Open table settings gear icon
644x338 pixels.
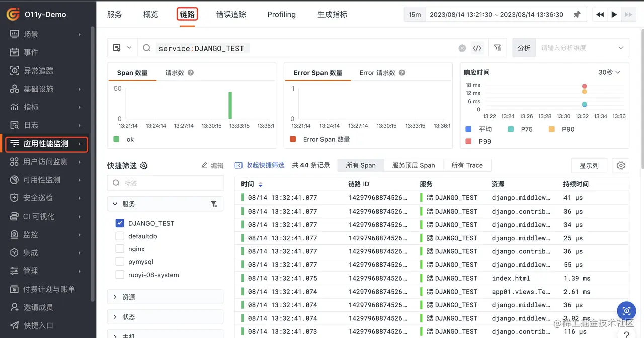[x=621, y=165]
